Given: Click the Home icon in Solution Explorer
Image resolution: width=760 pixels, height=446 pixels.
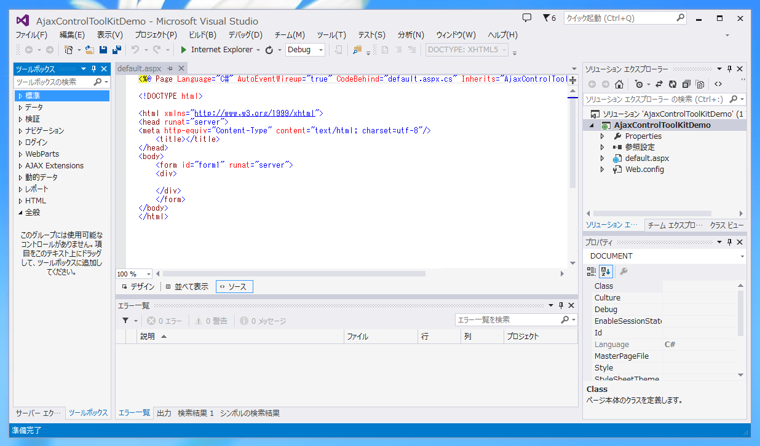Looking at the screenshot, I should [x=619, y=84].
